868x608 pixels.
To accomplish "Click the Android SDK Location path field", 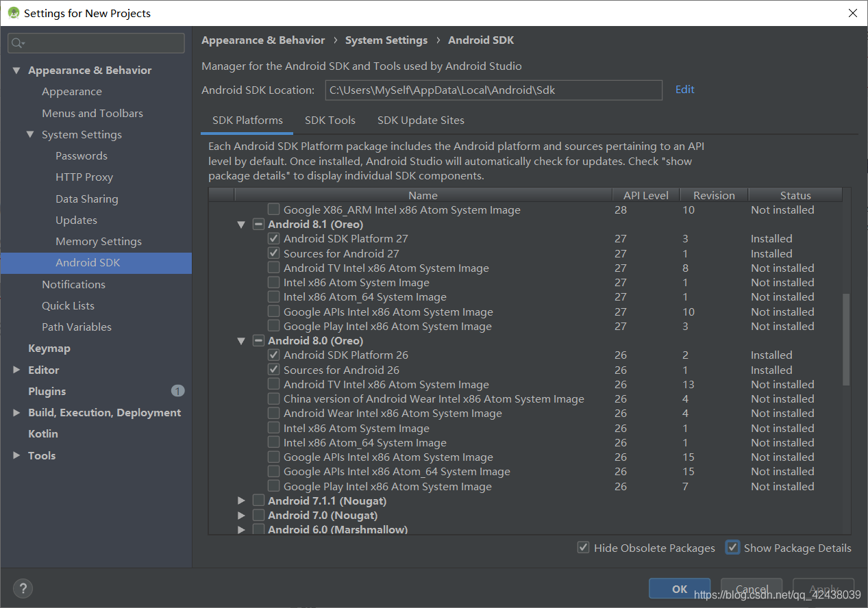I will (x=493, y=90).
